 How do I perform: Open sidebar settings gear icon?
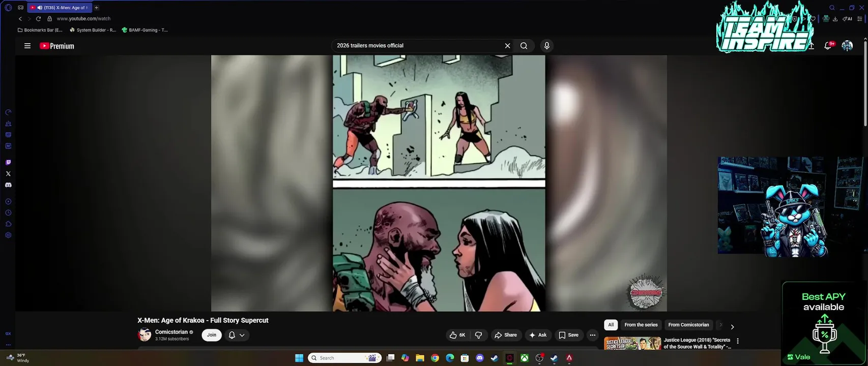(8, 235)
